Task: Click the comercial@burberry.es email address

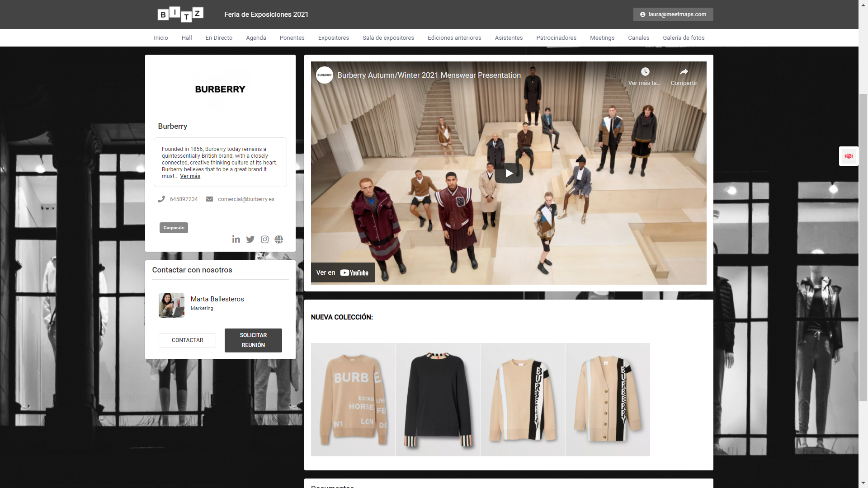Action: pyautogui.click(x=246, y=199)
